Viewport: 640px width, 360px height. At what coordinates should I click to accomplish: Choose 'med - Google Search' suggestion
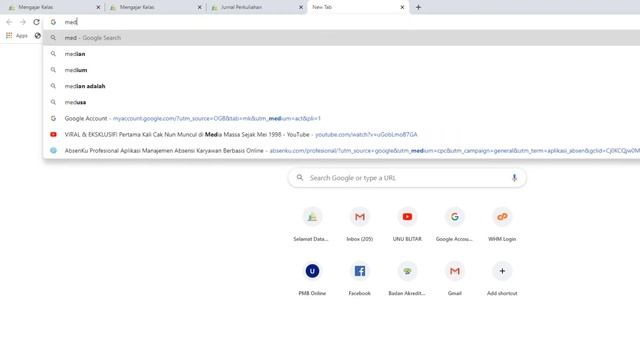point(341,38)
